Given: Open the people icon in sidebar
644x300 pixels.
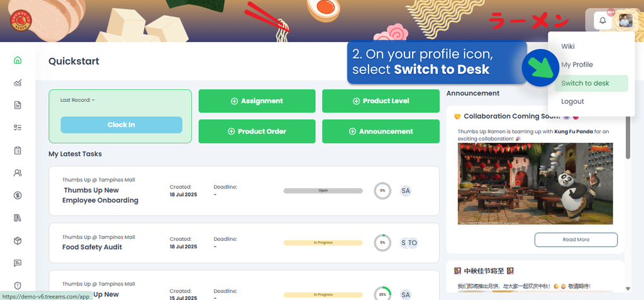Looking at the screenshot, I should point(17,173).
